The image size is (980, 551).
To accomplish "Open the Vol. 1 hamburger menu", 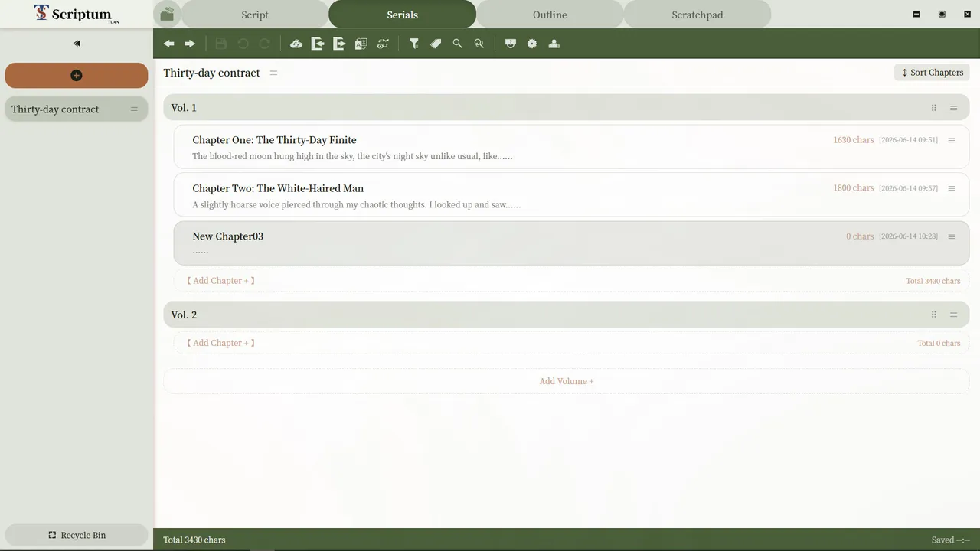I will click(954, 108).
